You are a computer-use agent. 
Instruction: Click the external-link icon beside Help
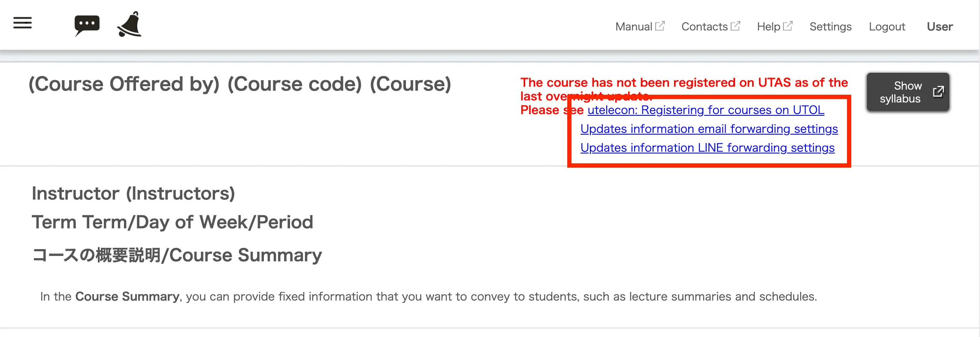click(788, 26)
